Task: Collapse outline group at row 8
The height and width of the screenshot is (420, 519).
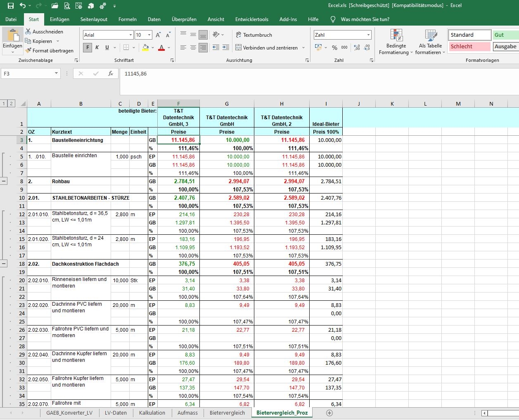Action: (4, 181)
